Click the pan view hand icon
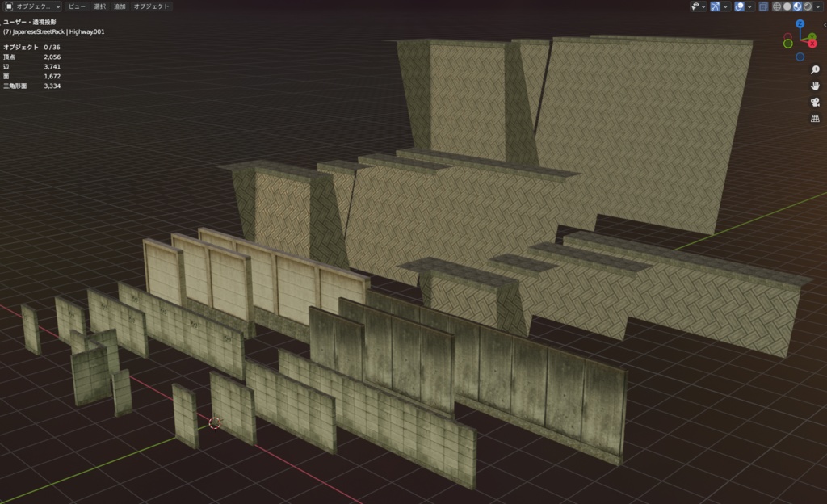Image resolution: width=827 pixels, height=504 pixels. pyautogui.click(x=815, y=86)
